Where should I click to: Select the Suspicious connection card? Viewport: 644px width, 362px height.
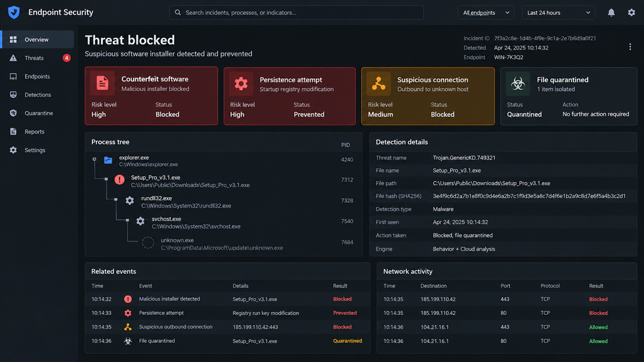tap(428, 96)
